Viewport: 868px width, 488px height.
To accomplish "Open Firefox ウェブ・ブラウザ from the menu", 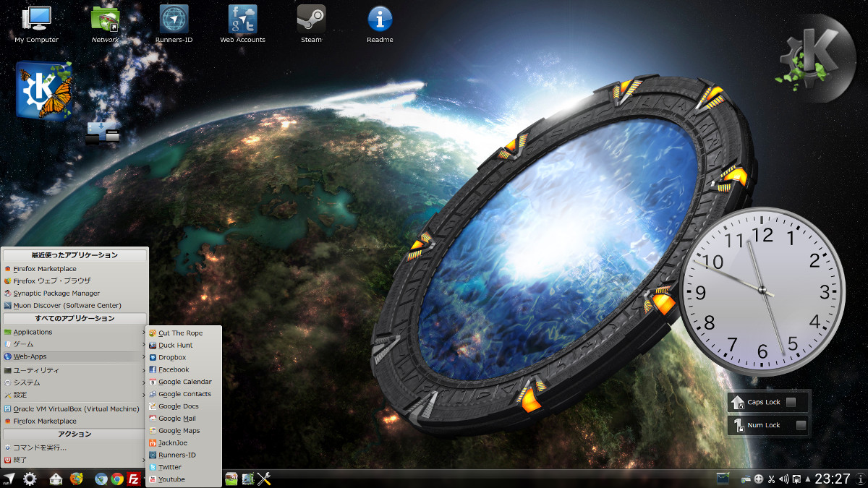I will point(75,281).
